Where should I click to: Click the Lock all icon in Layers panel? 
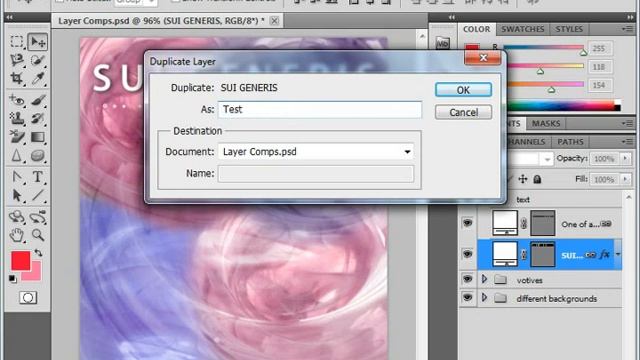pyautogui.click(x=538, y=179)
